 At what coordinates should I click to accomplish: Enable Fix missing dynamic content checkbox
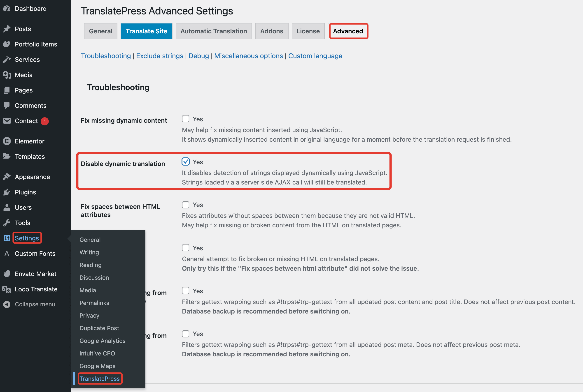[x=185, y=119]
